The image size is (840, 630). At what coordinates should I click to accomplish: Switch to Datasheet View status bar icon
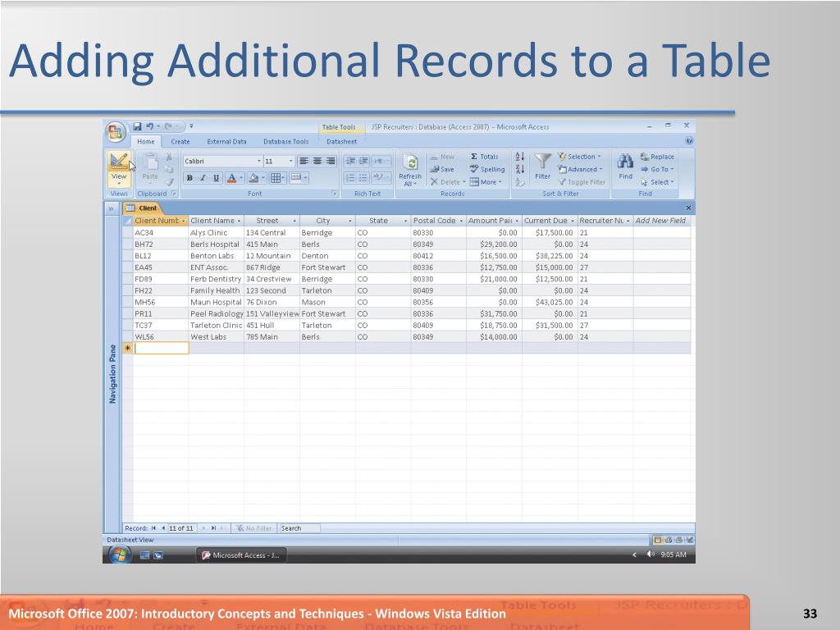(x=657, y=540)
